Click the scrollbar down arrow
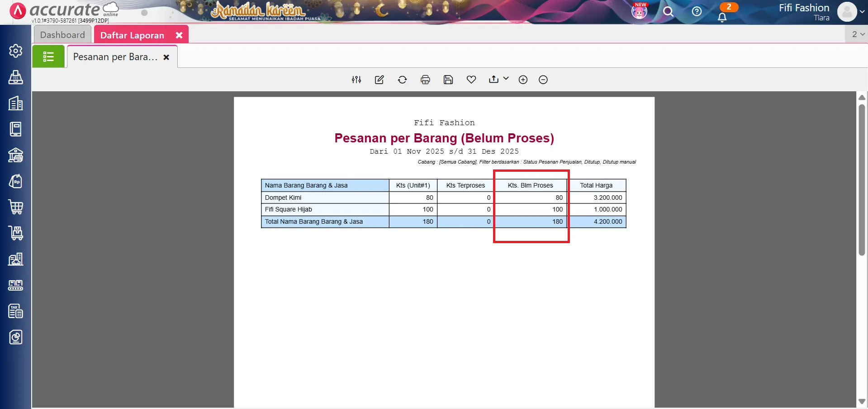This screenshot has width=868, height=409. click(x=862, y=401)
